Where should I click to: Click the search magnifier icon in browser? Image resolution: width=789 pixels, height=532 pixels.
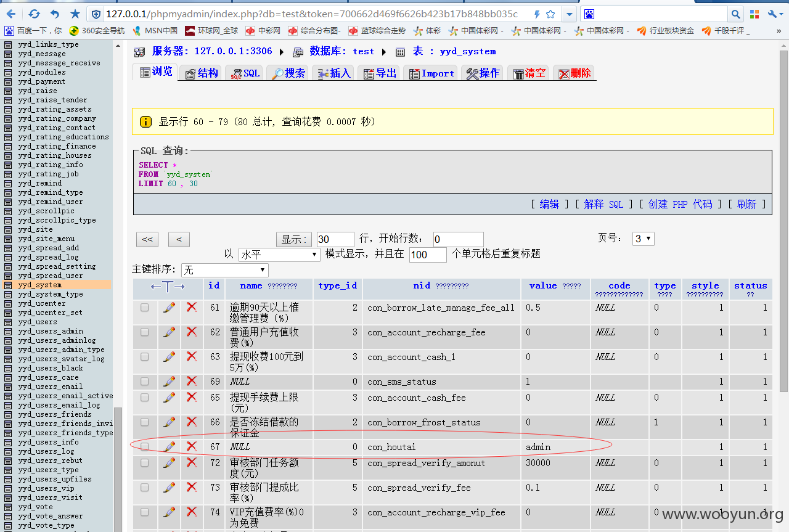pyautogui.click(x=735, y=14)
